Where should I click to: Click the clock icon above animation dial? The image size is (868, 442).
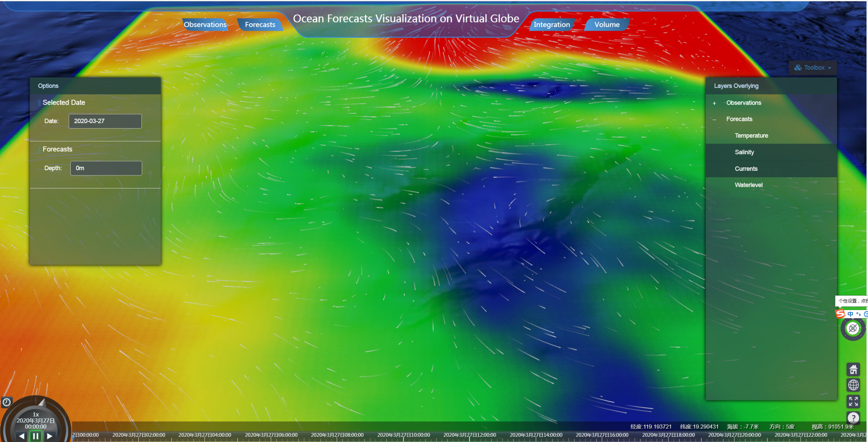pyautogui.click(x=7, y=402)
